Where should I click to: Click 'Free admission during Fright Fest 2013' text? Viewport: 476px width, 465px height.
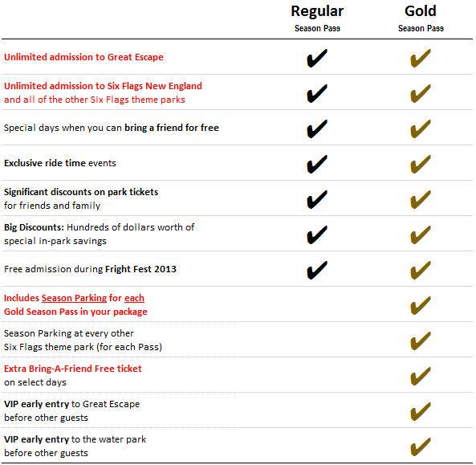click(90, 269)
